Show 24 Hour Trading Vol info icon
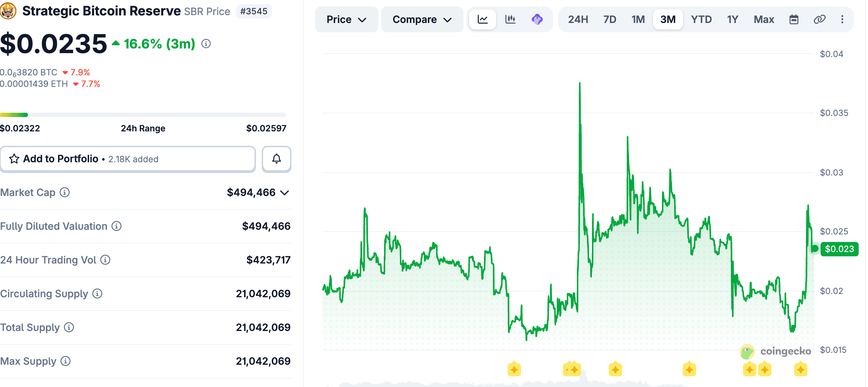The image size is (868, 387). click(x=105, y=260)
